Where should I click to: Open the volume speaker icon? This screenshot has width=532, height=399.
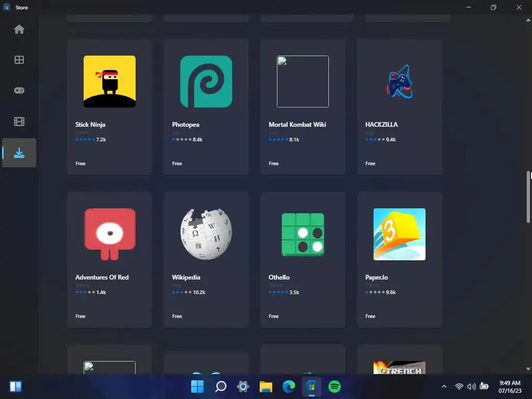click(x=471, y=387)
